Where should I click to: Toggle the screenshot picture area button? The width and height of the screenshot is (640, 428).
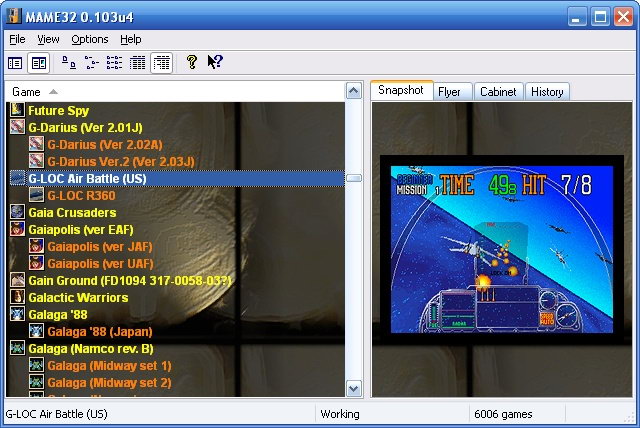pos(39,63)
